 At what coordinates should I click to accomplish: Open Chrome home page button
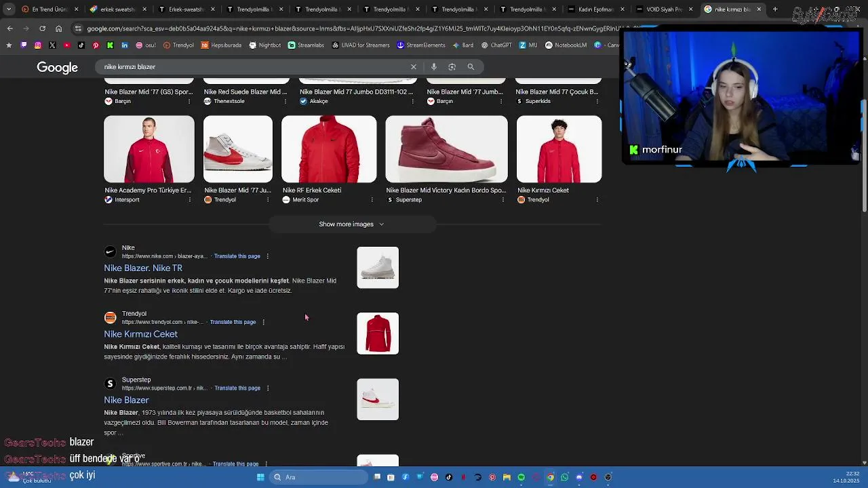click(59, 28)
